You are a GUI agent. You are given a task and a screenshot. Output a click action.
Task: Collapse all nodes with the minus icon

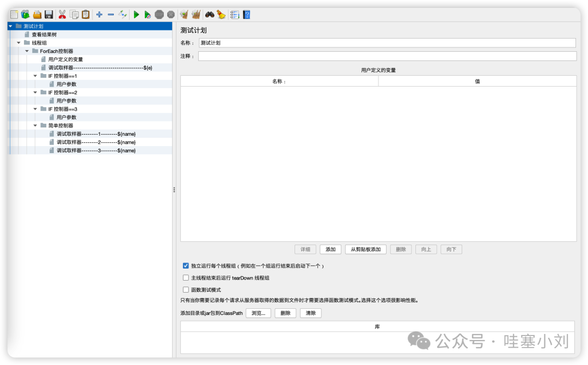point(111,15)
